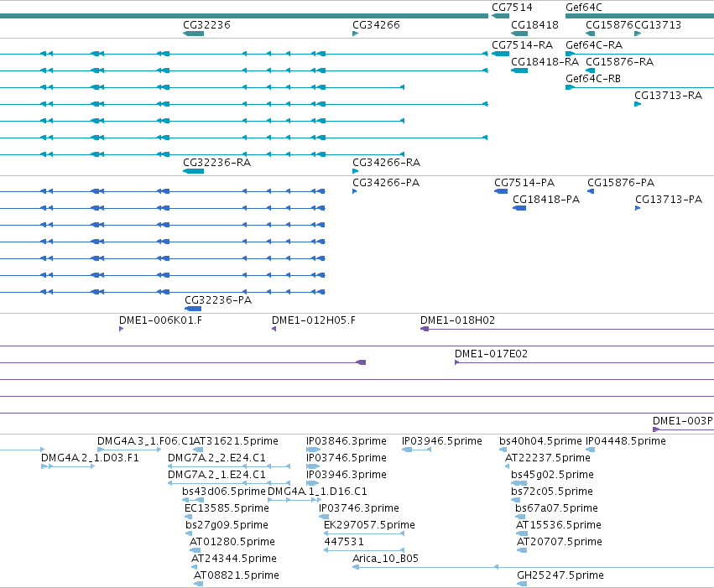Select EST AT22237.5prime
This screenshot has width=714, height=588.
(547, 458)
